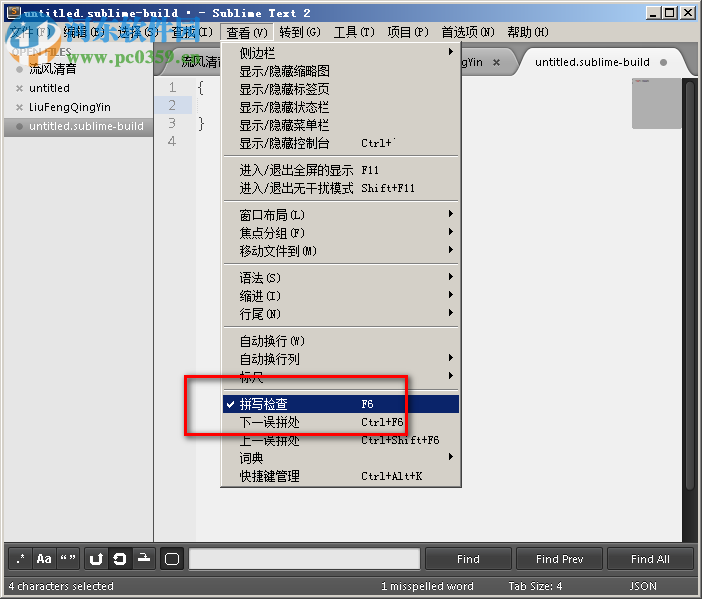This screenshot has width=702, height=599.
Task: Click the minimap thumbnail
Action: pyautogui.click(x=656, y=103)
